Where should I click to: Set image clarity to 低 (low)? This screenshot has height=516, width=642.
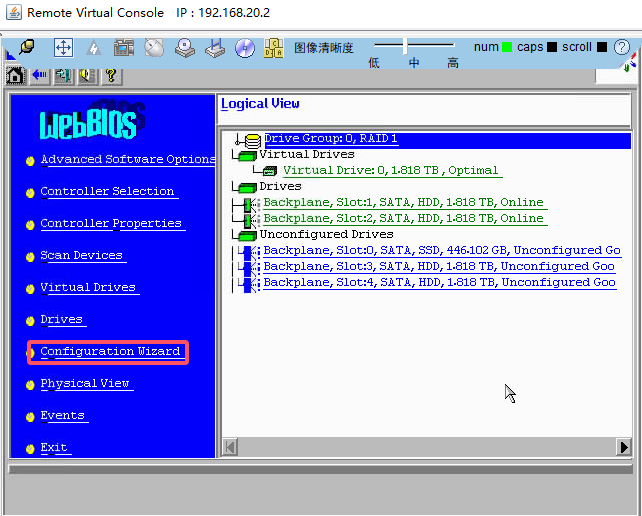coord(374,63)
